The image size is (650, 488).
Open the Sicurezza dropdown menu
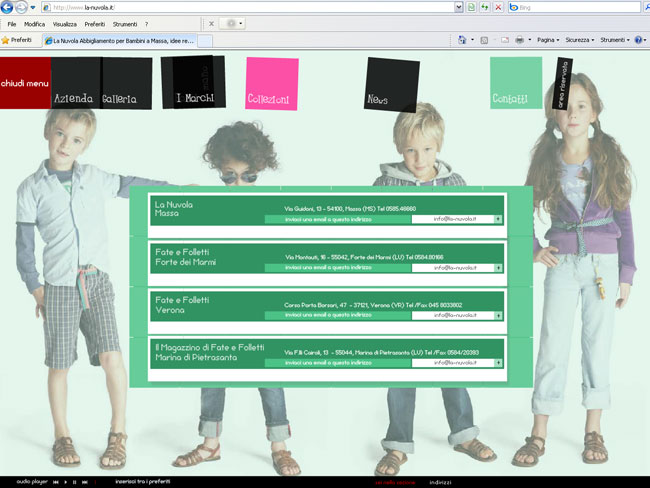pos(580,40)
